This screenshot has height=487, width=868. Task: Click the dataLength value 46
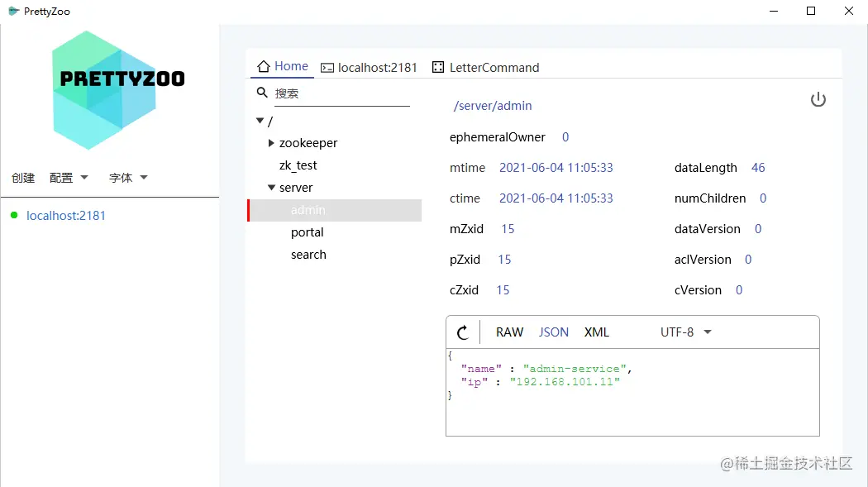coord(758,168)
